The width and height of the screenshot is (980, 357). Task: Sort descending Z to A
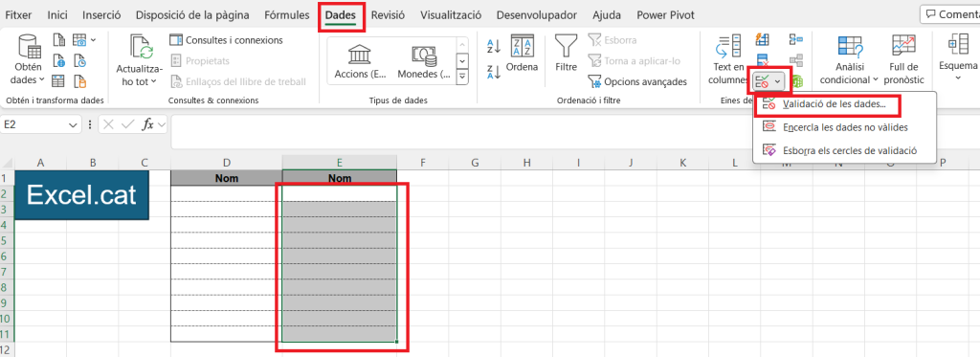click(x=494, y=72)
